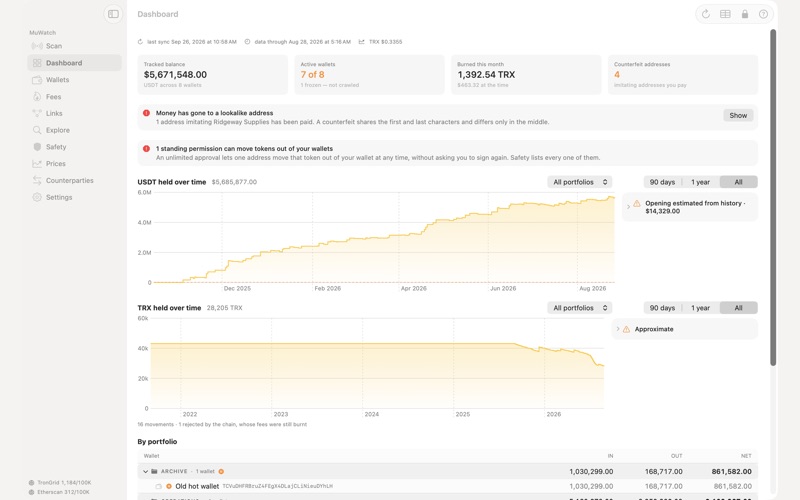Click the Links graph icon in sidebar

[x=37, y=113]
